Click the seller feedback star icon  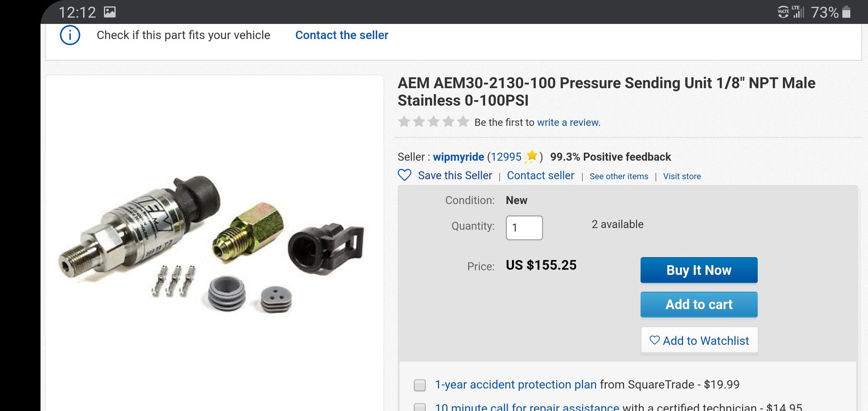pyautogui.click(x=532, y=156)
